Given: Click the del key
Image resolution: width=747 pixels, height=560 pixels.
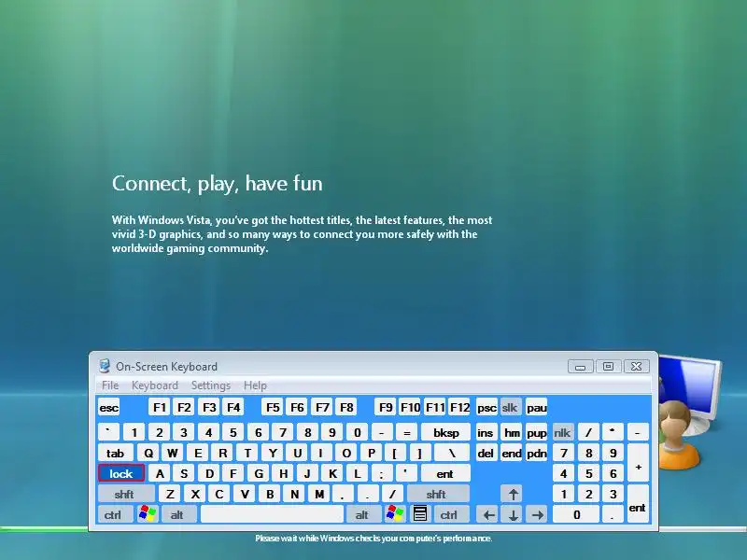Looking at the screenshot, I should click(x=486, y=453).
